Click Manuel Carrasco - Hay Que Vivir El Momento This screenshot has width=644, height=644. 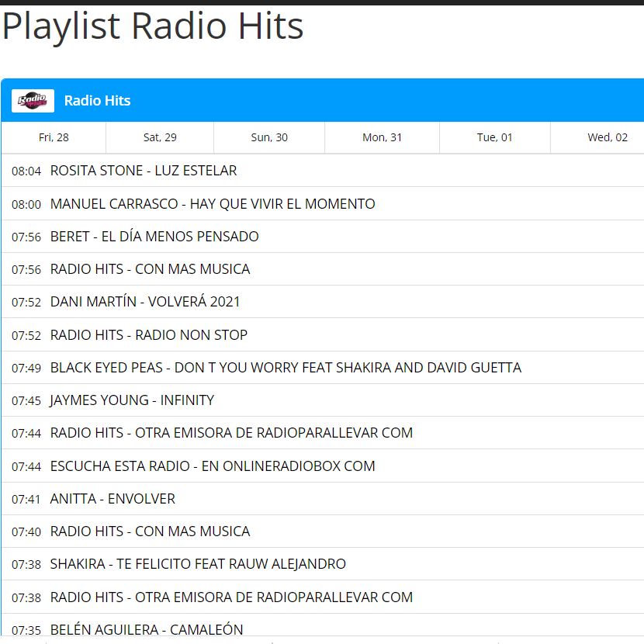pos(213,204)
